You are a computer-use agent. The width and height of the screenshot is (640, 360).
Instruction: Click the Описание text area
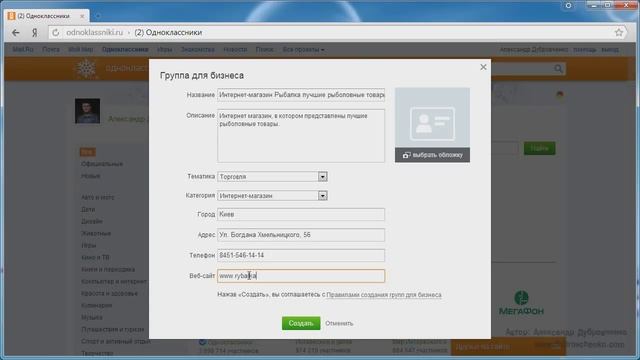click(301, 136)
